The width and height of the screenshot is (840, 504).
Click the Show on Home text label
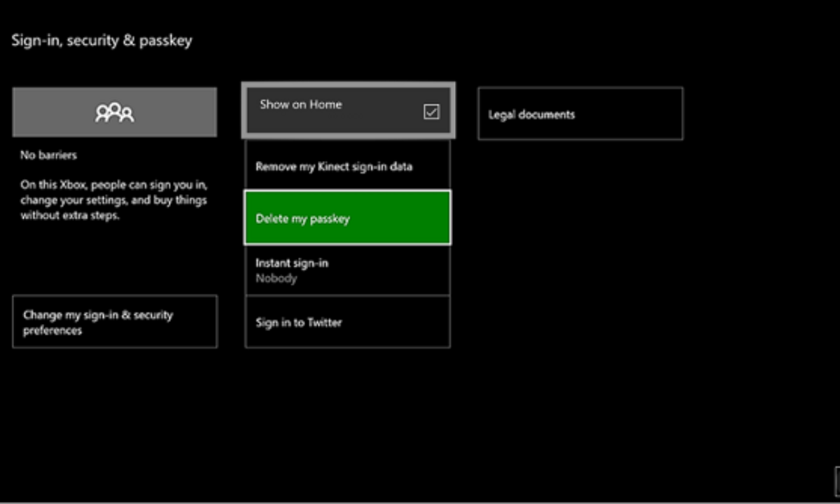[300, 104]
